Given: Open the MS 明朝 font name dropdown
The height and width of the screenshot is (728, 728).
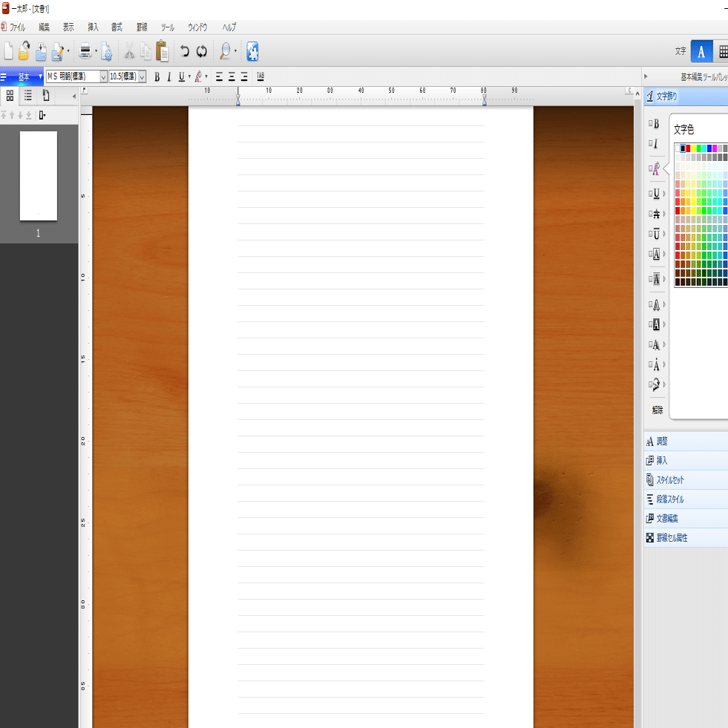Looking at the screenshot, I should coord(104,76).
